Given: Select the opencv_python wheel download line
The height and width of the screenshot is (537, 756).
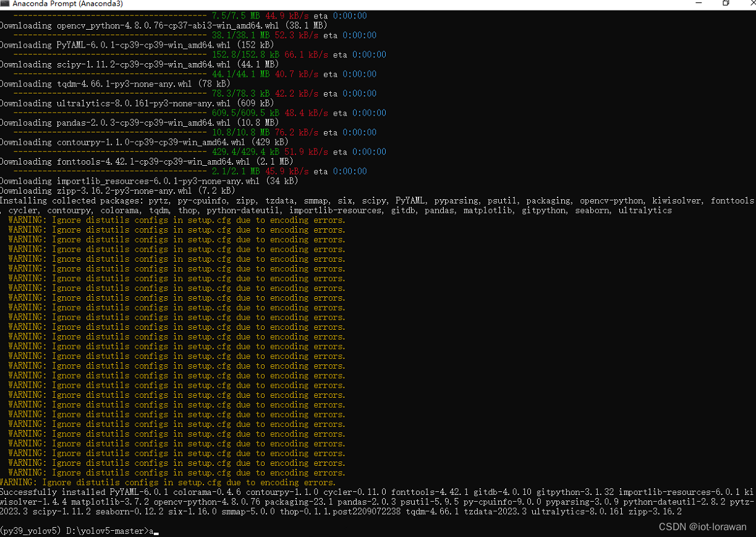Looking at the screenshot, I should [x=136, y=25].
